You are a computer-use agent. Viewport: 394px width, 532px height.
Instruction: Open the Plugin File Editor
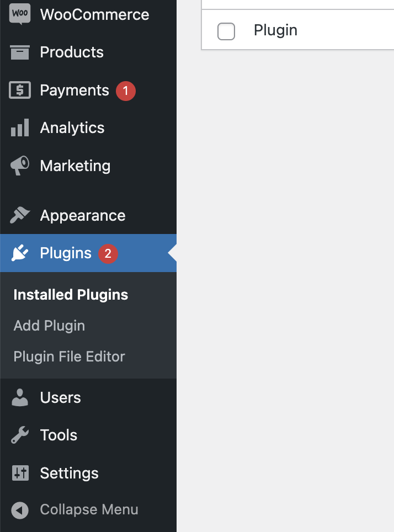69,357
